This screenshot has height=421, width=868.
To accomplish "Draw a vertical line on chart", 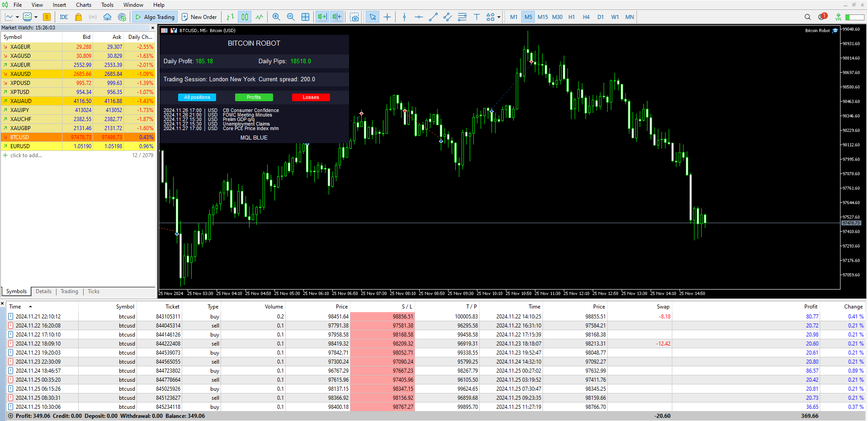I will [x=404, y=17].
